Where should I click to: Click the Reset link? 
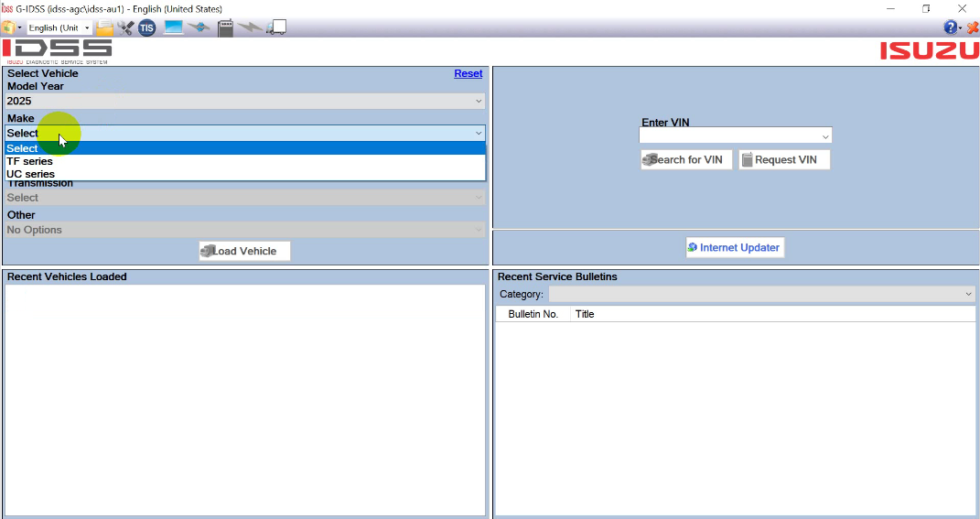pyautogui.click(x=468, y=73)
